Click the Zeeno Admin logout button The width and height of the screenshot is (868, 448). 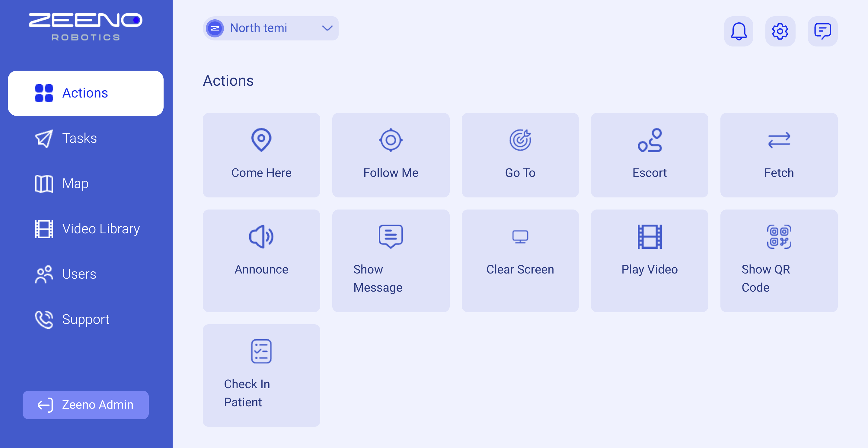point(86,405)
